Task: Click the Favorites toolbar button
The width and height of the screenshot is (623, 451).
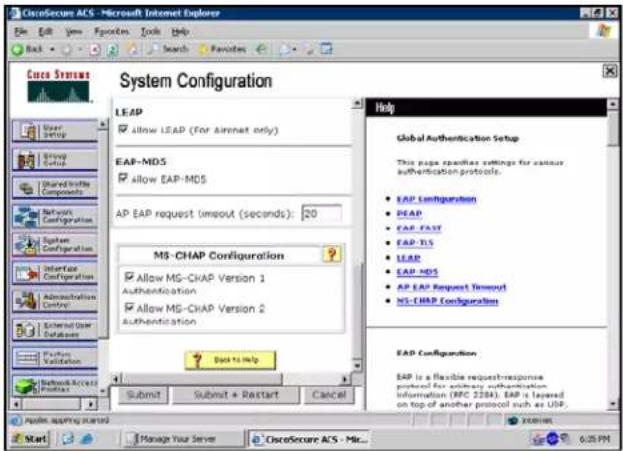Action: (222, 49)
